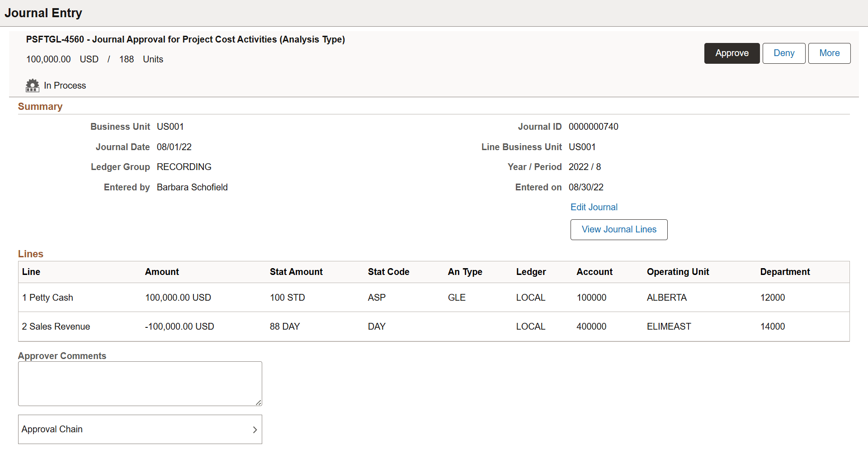Click the Account column header
Screen dimensions: 868x454
click(594, 272)
